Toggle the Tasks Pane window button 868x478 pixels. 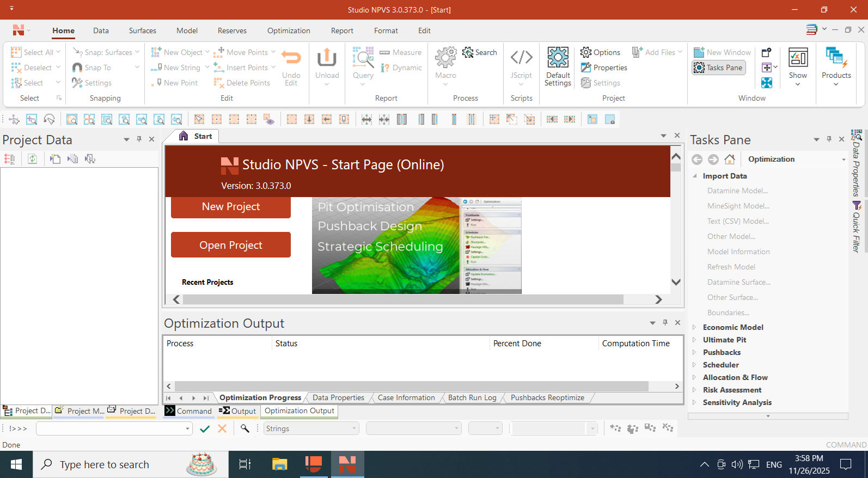click(x=718, y=68)
